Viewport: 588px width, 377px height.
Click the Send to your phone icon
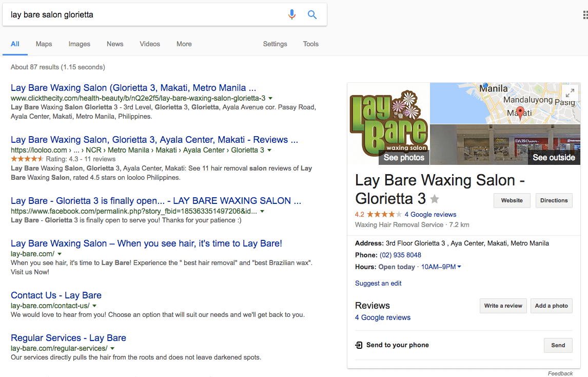[x=359, y=345]
